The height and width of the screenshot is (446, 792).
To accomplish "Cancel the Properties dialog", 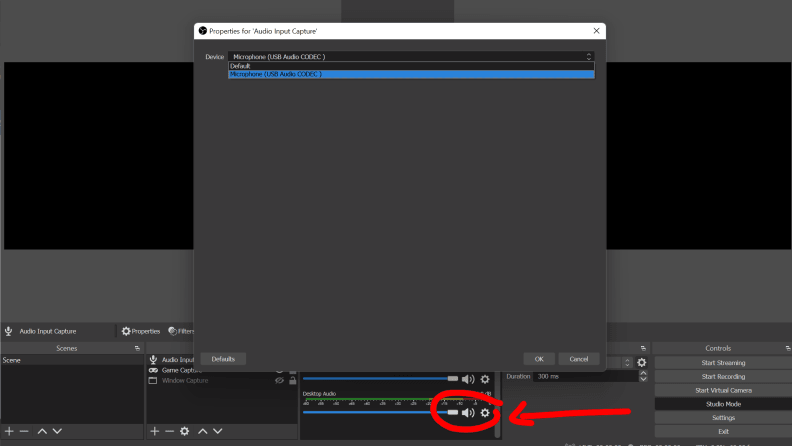I will (x=579, y=359).
